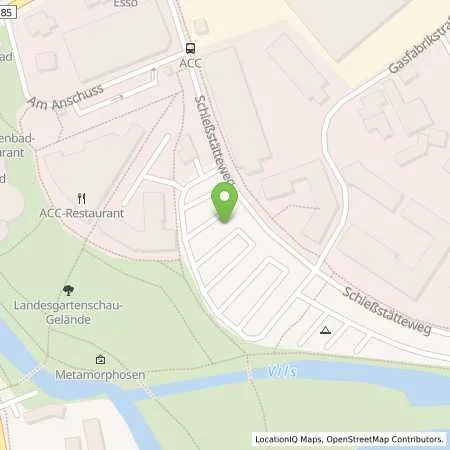
Task: Click the vertical Schießstätteweg label near pin
Action: [x=215, y=140]
